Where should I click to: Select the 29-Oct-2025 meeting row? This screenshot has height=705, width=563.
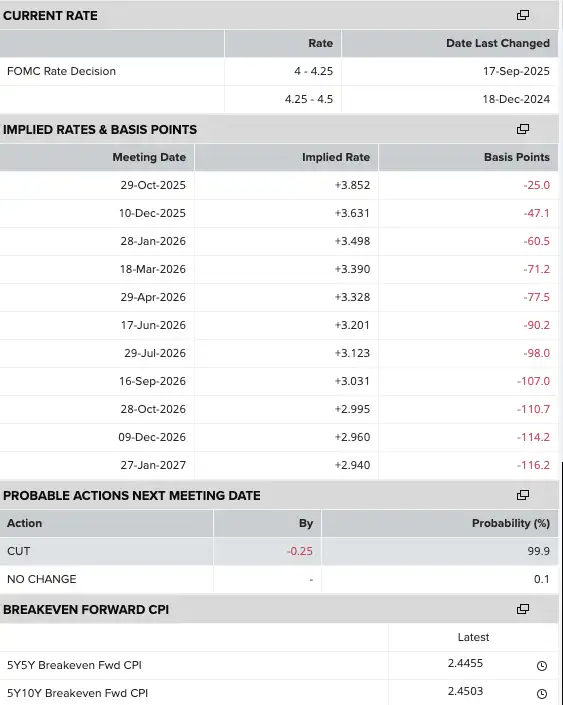tap(279, 185)
